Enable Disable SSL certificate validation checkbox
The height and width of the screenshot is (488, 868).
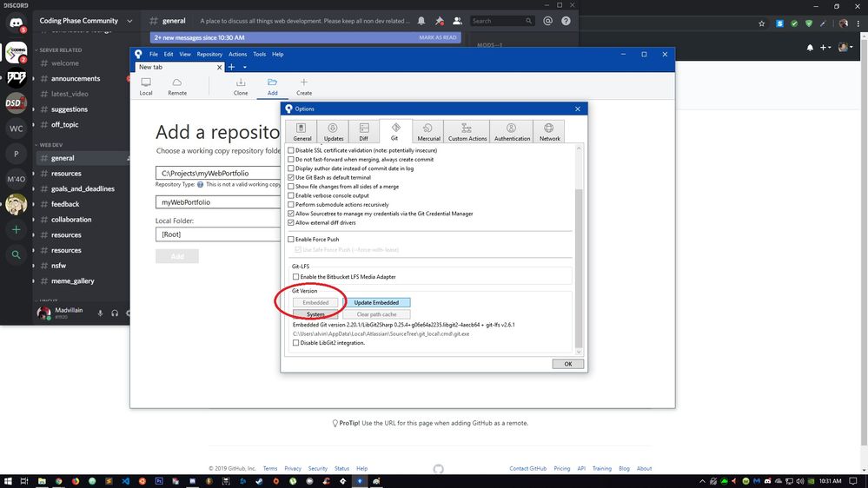[290, 150]
